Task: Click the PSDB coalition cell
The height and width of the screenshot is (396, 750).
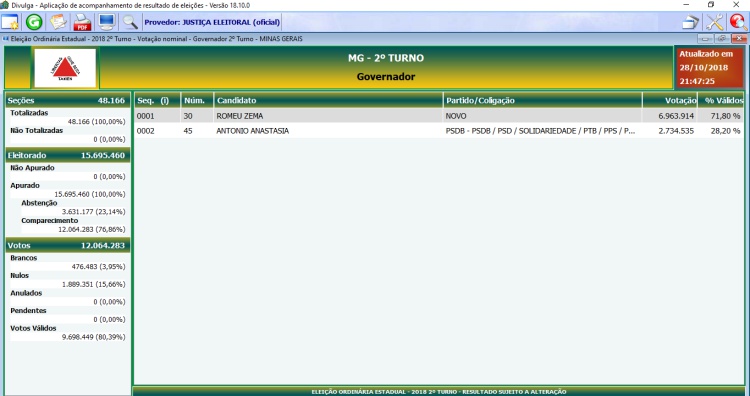Action: [540, 131]
